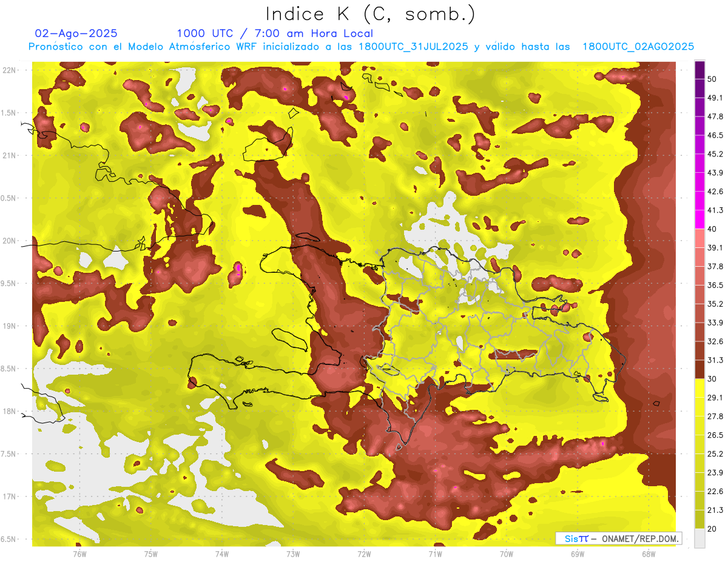This screenshot has width=728, height=562.
Task: Click the '21N' latitude label
Action: coord(10,155)
